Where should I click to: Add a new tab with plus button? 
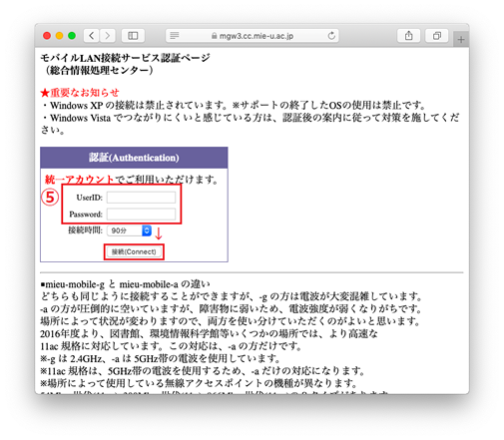[461, 40]
